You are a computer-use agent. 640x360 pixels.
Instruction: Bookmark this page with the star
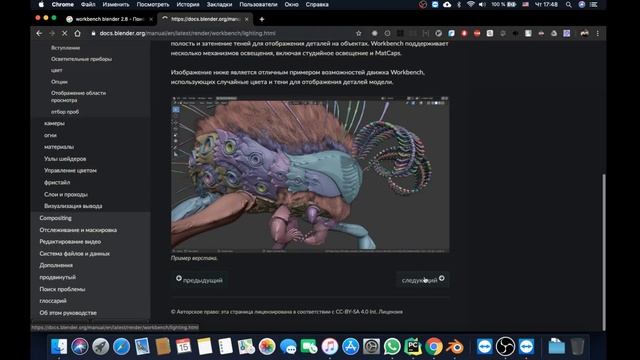(x=358, y=33)
